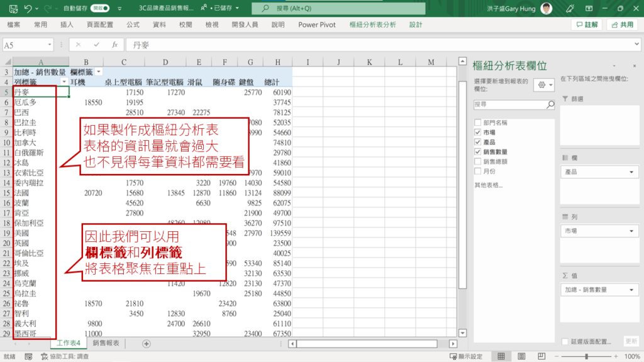Screen dimensions: 644x362
Task: Click the cancel X icon in formula bar
Action: pyautogui.click(x=78, y=45)
